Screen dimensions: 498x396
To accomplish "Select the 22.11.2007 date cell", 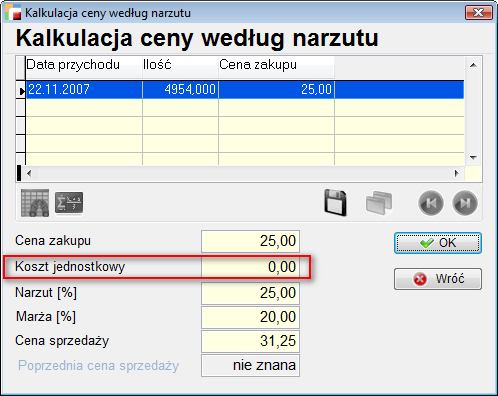I will coord(84,89).
